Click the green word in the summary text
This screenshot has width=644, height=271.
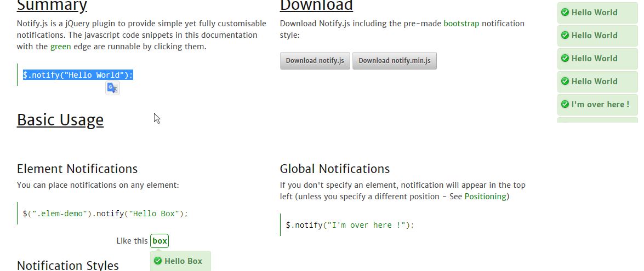61,47
